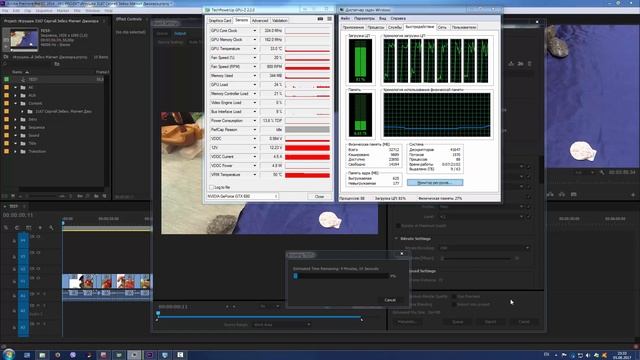This screenshot has height=360, width=640.
Task: Switch to Advanced tab in GPU-Z
Action: (260, 20)
